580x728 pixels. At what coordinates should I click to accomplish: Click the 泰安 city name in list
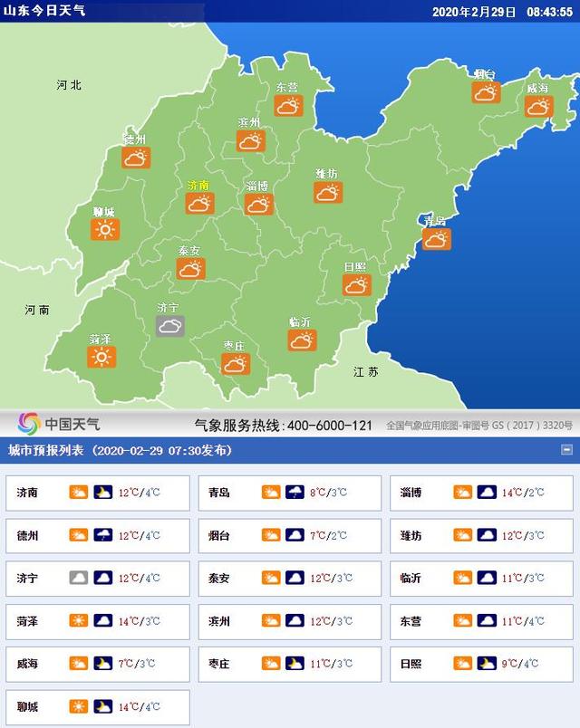point(219,579)
